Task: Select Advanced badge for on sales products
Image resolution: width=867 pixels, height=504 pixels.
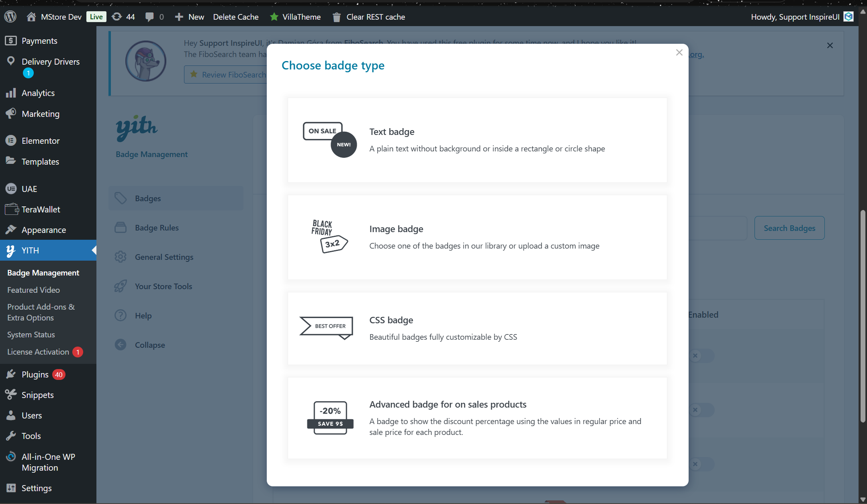Action: coord(477,418)
